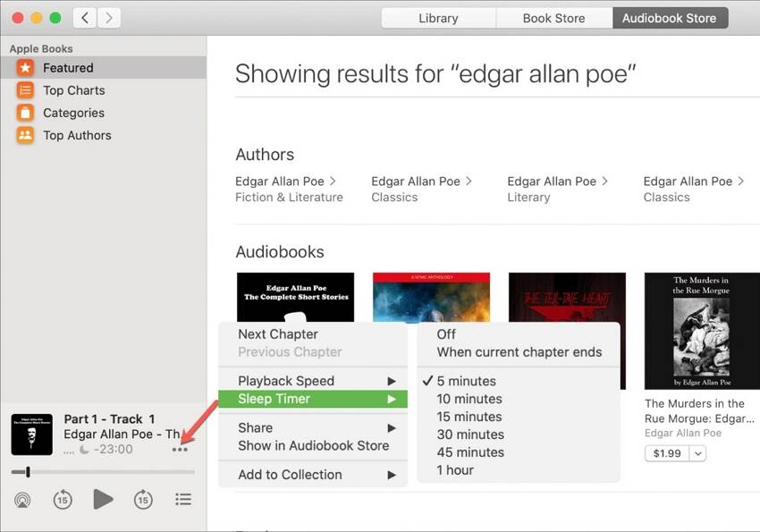Set sleep timer to 45 minutes
760x532 pixels.
click(519, 452)
